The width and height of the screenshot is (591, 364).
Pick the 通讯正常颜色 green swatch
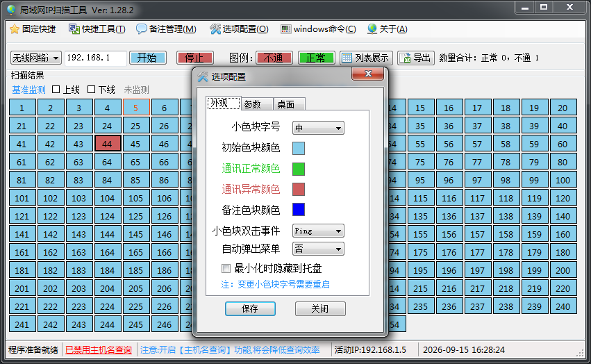299,169
